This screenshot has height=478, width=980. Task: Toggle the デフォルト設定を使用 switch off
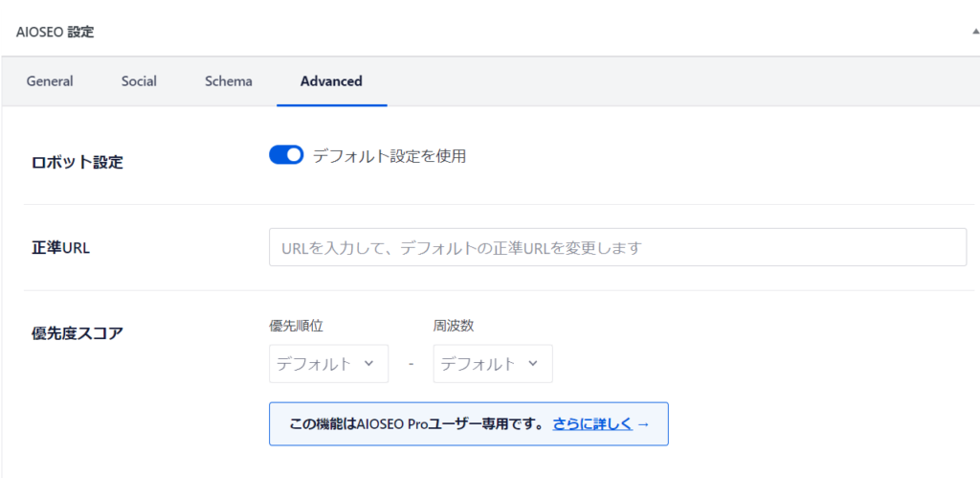286,155
